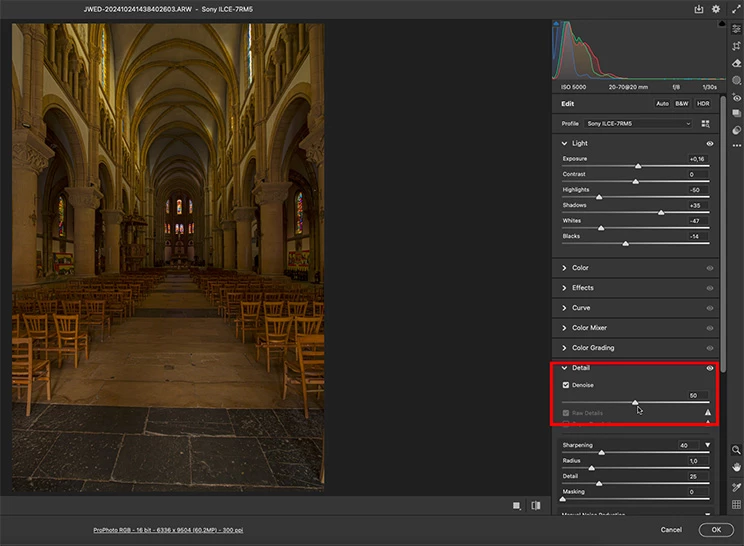This screenshot has width=744, height=546.
Task: Toggle Light panel visibility eye
Action: click(x=710, y=144)
